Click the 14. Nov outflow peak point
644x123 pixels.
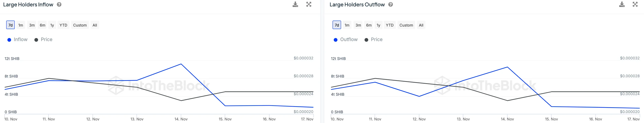click(507, 67)
